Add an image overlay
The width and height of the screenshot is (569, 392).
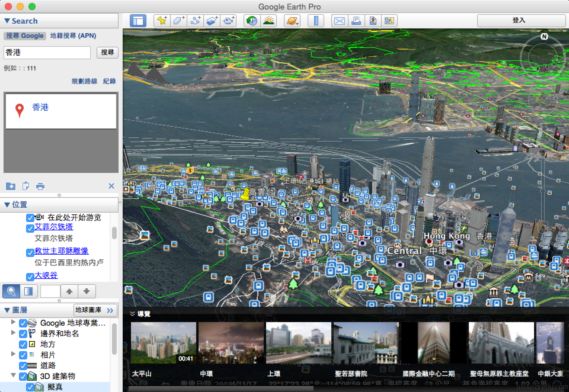212,21
